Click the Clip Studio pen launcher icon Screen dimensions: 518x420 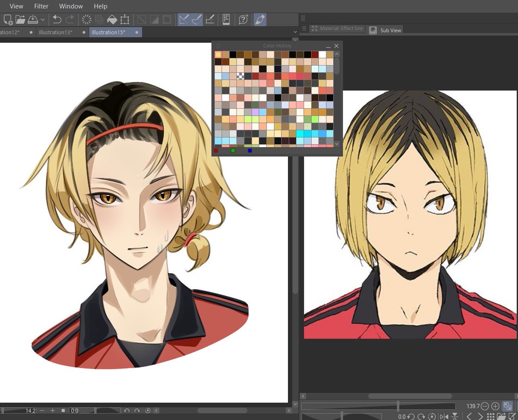pyautogui.click(x=259, y=19)
